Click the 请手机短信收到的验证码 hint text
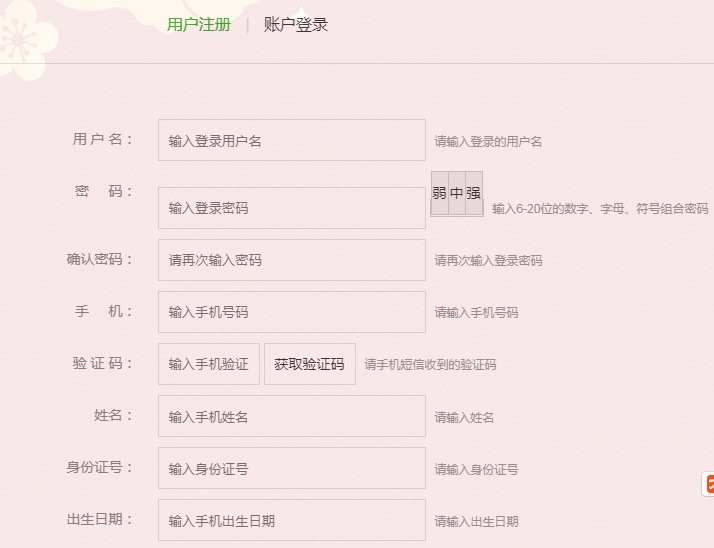714x548 pixels. (x=430, y=364)
